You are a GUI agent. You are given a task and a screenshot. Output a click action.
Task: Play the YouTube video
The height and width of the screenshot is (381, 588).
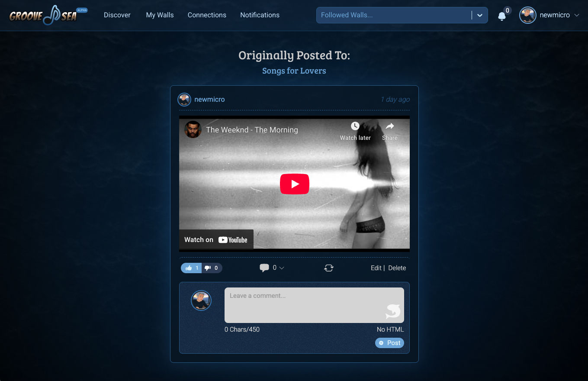pos(295,184)
